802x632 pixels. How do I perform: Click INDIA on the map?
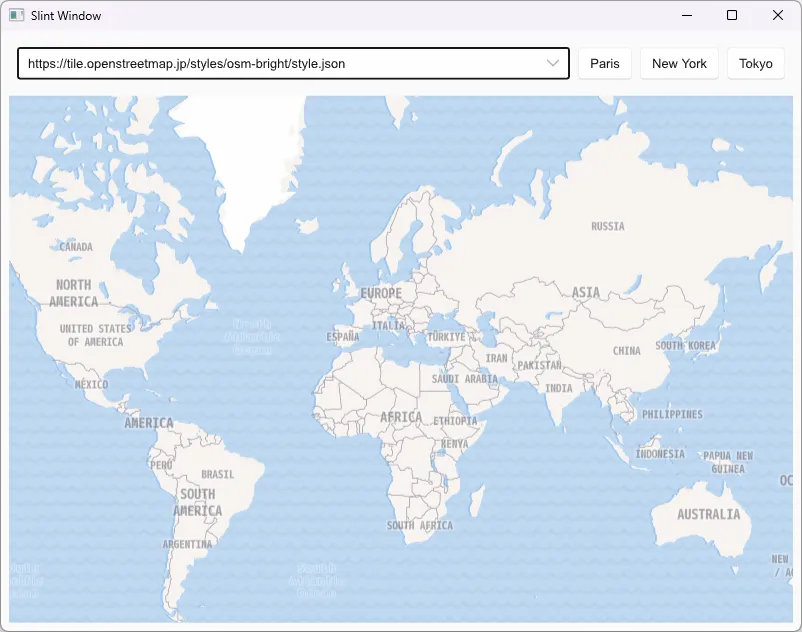(x=558, y=387)
